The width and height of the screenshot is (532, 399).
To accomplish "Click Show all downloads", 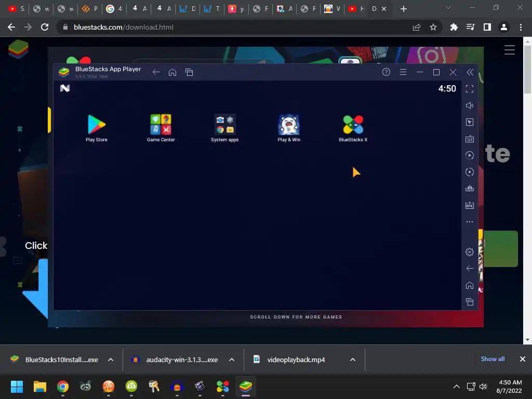I will click(493, 359).
